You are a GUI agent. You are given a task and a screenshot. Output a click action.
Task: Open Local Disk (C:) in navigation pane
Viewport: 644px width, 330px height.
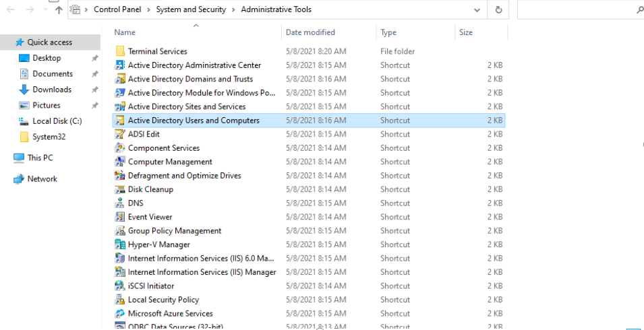57,121
